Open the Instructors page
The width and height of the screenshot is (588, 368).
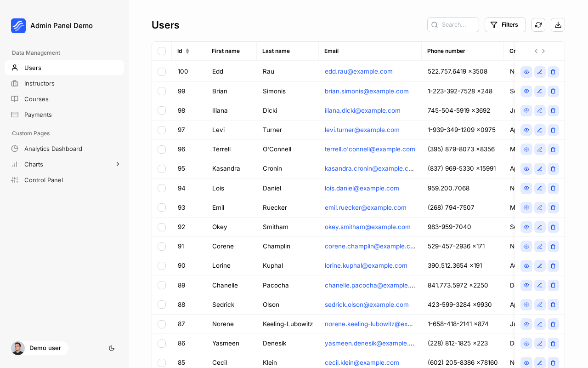coord(40,83)
